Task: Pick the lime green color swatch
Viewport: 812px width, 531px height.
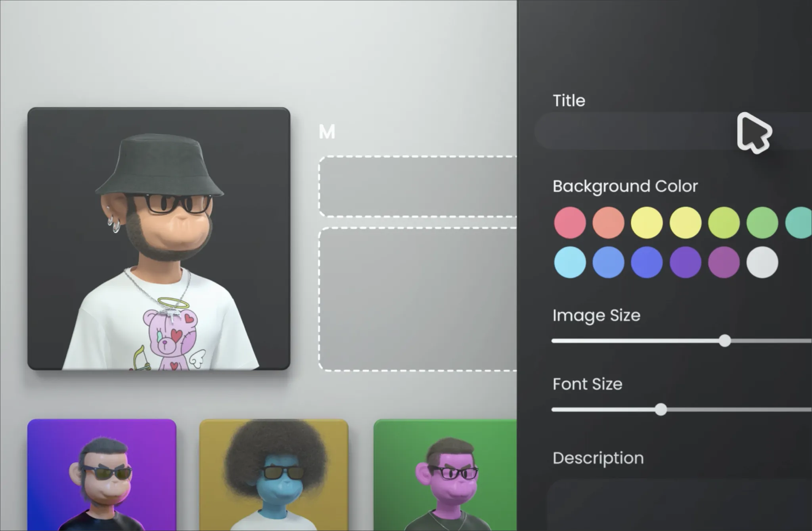Action: point(724,222)
